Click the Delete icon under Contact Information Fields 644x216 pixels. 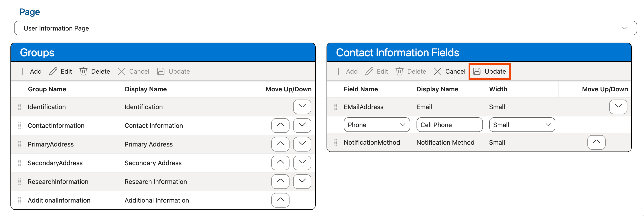pos(399,71)
